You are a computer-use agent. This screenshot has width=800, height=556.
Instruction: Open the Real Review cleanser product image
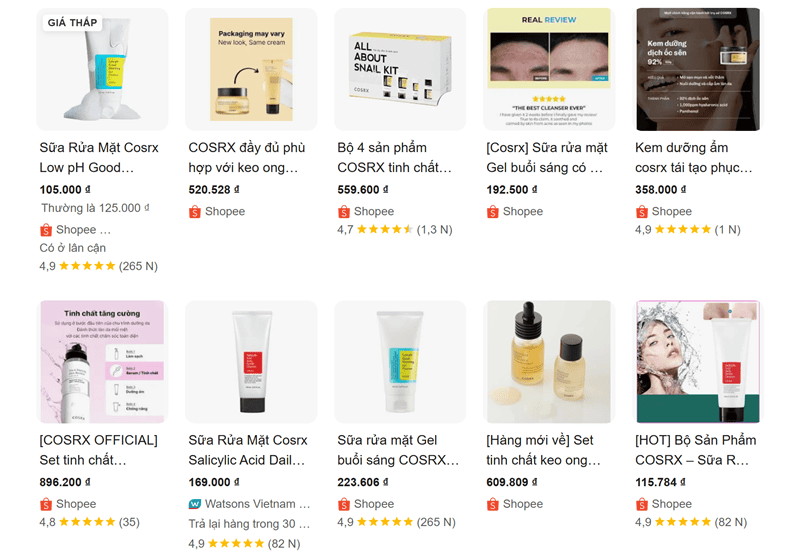point(548,70)
